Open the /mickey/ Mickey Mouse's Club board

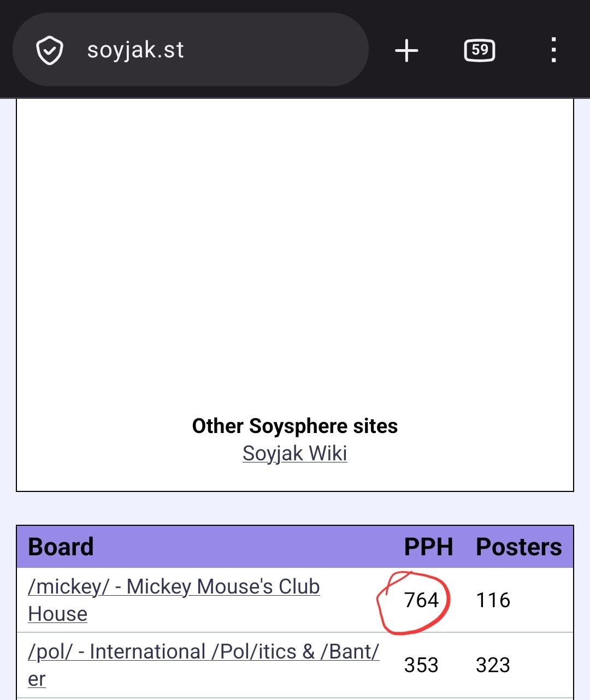(x=174, y=600)
